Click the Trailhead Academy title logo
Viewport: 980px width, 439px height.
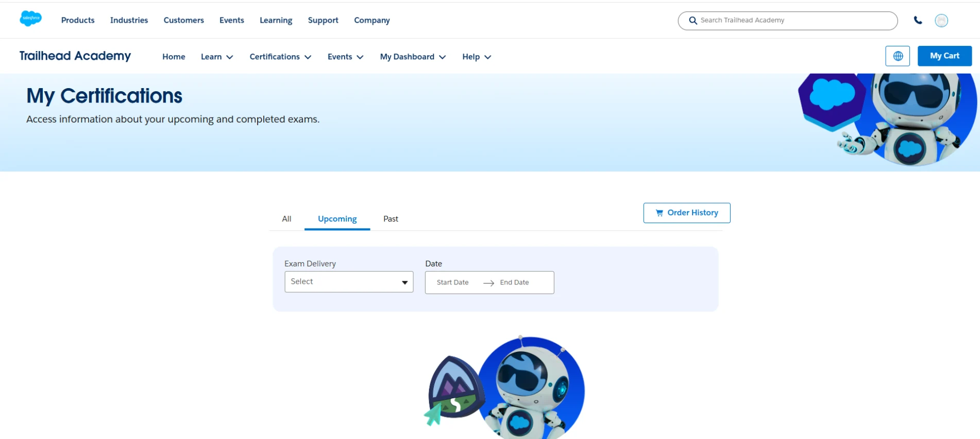[x=75, y=56]
